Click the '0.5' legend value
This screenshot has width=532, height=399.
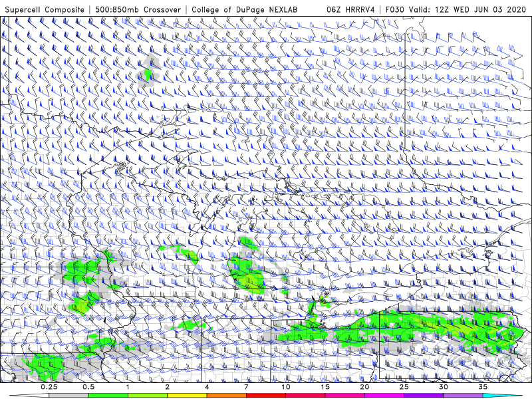click(x=88, y=387)
